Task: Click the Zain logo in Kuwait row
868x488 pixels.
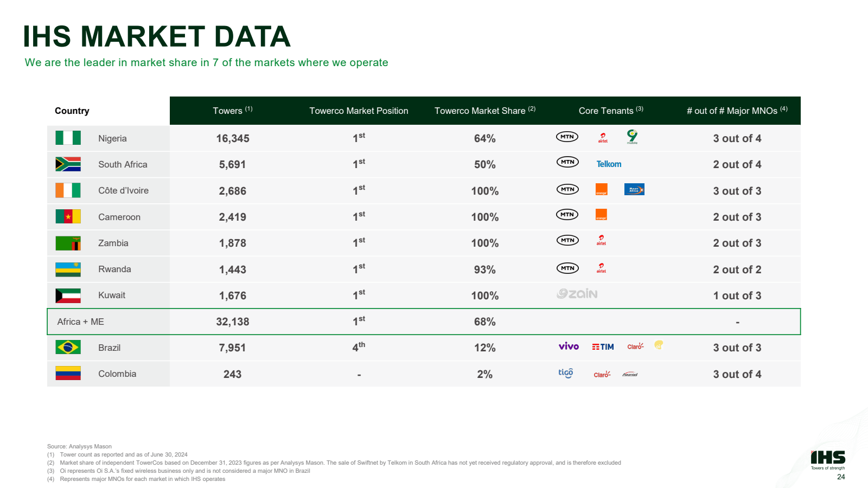Action: point(577,294)
